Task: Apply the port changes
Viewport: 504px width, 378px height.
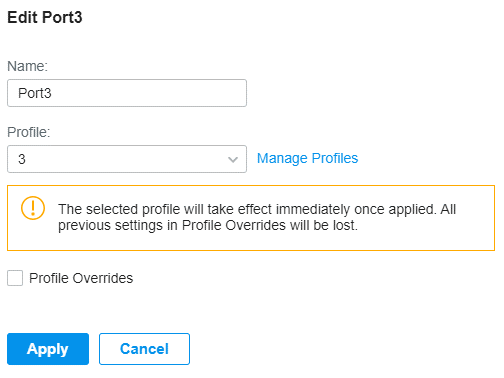Action: pos(48,349)
